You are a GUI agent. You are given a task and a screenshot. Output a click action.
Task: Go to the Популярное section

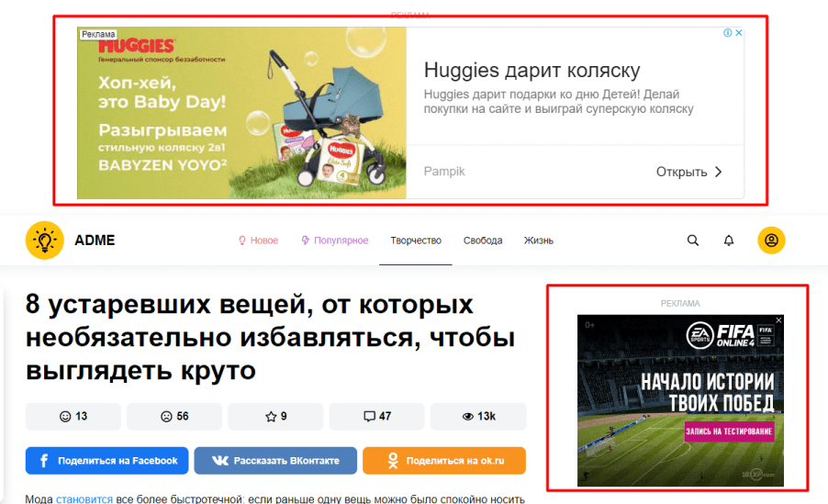click(x=335, y=241)
